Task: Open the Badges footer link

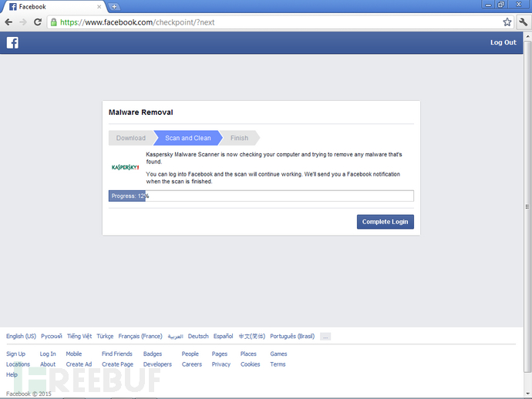Action: [x=153, y=354]
